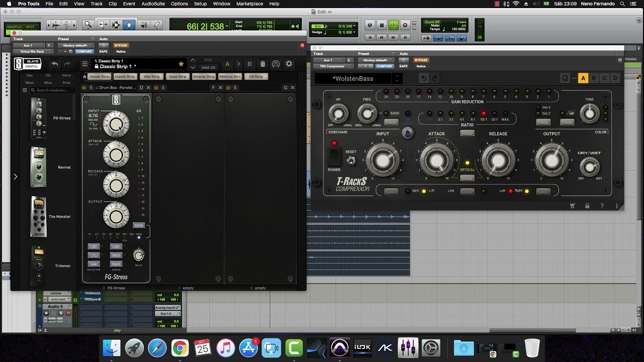Select the Pencil tool
This screenshot has width=644, height=362.
[x=156, y=25]
